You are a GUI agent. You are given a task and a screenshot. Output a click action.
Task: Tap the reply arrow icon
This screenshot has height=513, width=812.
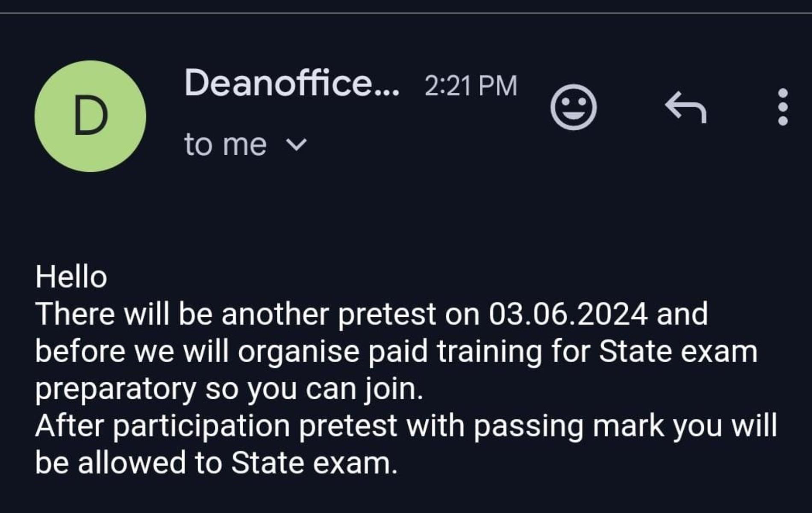tap(686, 107)
